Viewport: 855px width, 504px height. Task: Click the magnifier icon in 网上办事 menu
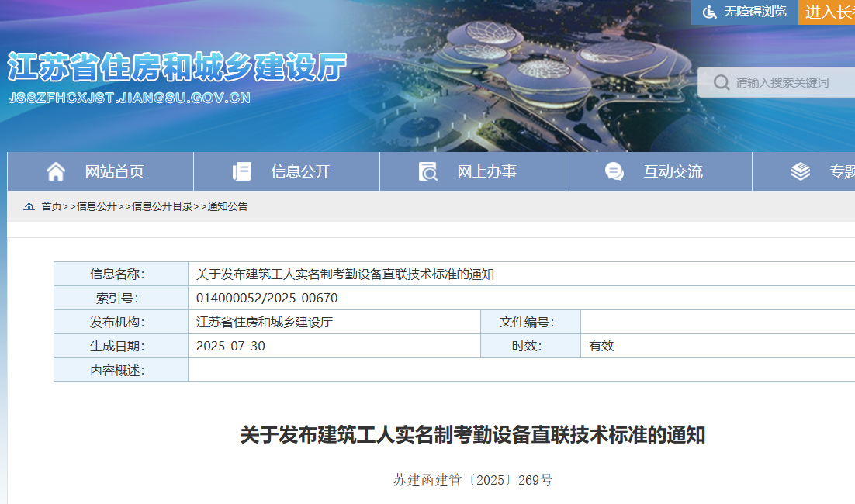click(x=427, y=171)
